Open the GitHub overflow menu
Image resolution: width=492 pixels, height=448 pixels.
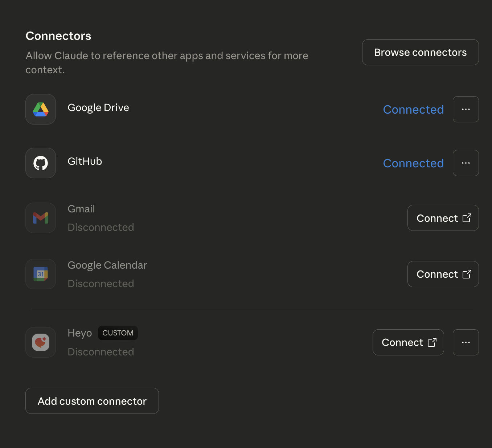click(x=466, y=163)
